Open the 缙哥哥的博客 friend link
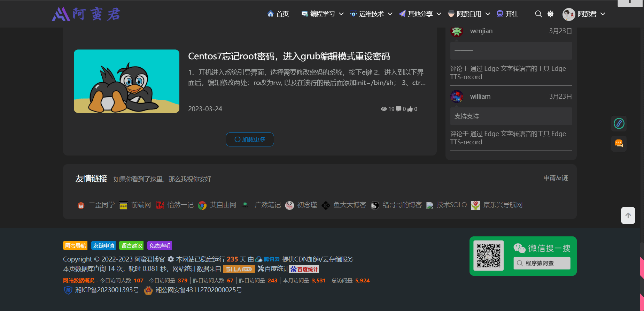 tap(396, 205)
